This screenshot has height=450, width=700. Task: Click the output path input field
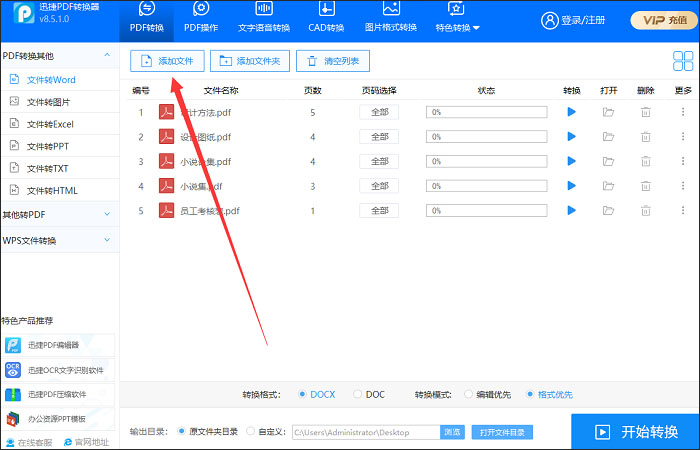366,432
